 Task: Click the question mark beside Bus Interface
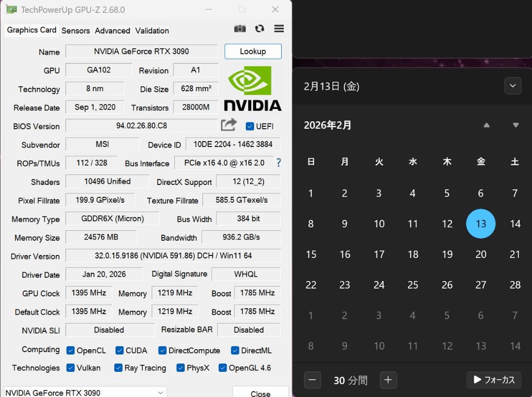tap(279, 163)
